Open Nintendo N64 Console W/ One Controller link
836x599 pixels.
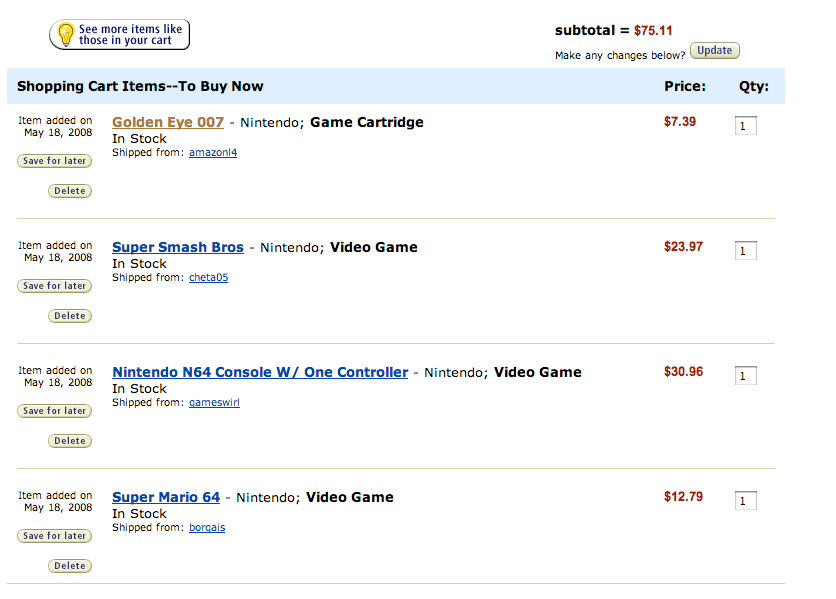[x=260, y=372]
